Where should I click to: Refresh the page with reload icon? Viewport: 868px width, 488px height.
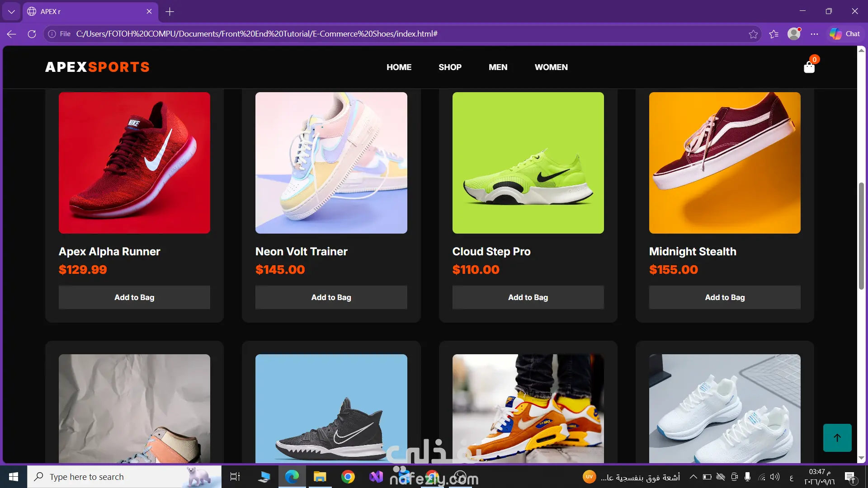click(32, 34)
